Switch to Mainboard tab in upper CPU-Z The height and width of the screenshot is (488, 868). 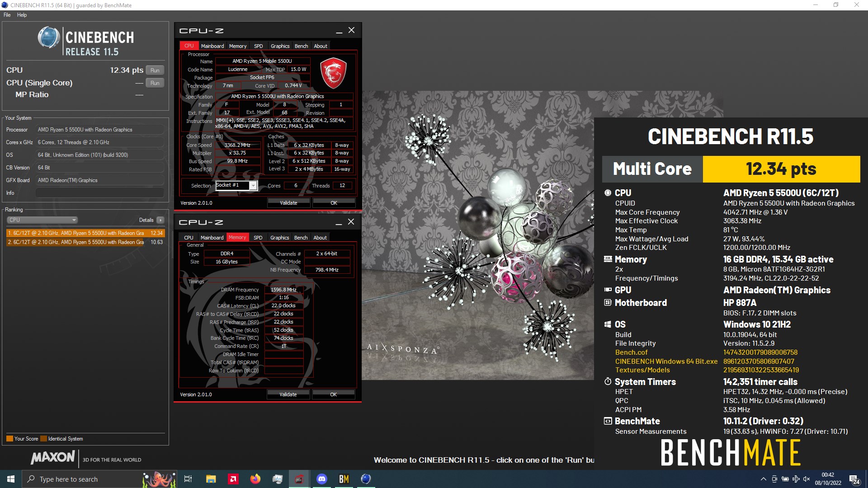212,46
